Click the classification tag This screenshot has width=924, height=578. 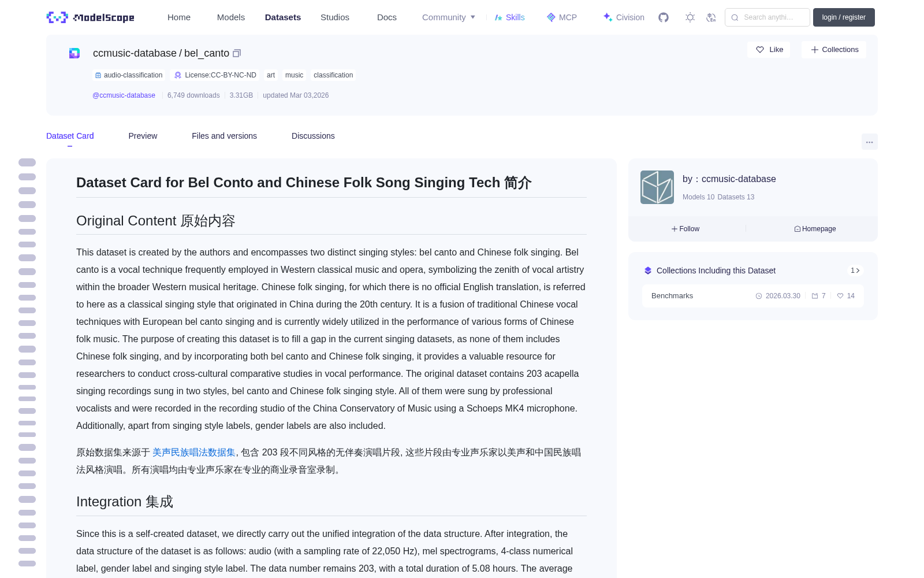[333, 75]
